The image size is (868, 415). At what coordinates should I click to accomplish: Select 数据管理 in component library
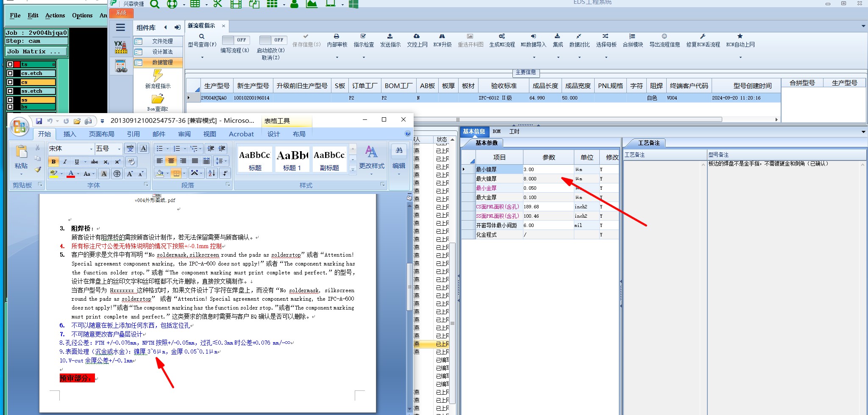pos(159,62)
